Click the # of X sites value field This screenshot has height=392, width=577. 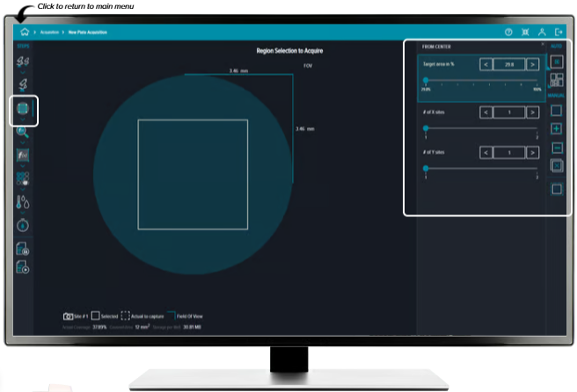click(509, 113)
